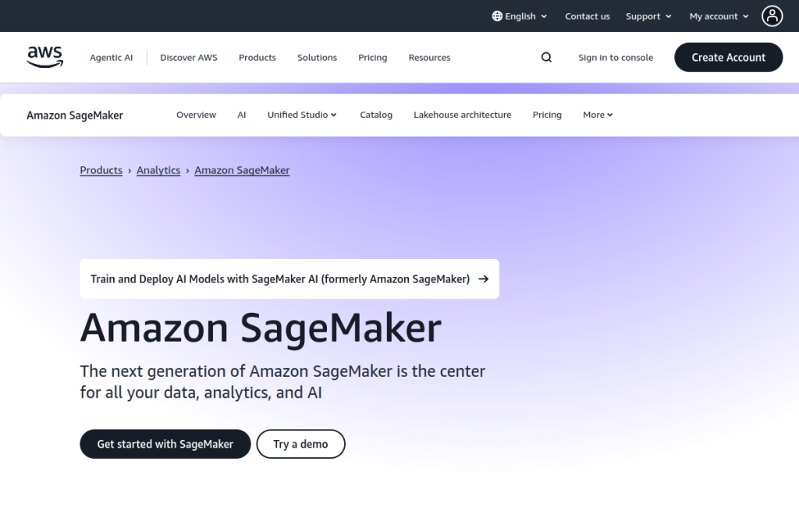The image size is (799, 532).
Task: Click the 'next generation of Amazon SageMaker' subtitle
Action: point(282,381)
